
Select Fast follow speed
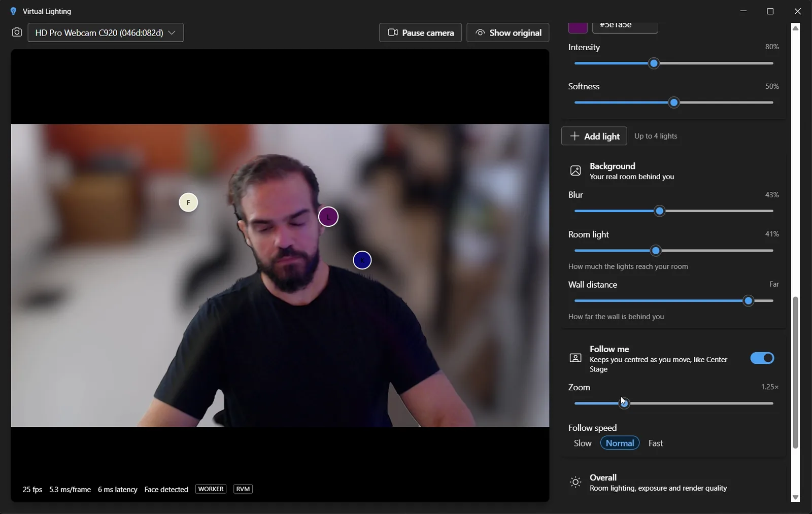(656, 443)
